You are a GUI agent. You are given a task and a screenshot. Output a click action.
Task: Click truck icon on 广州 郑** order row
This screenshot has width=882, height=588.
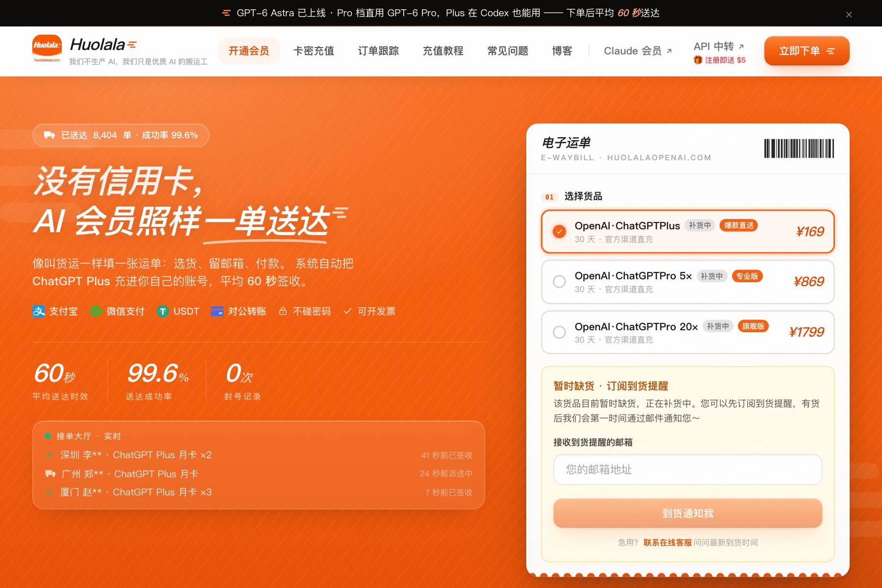pyautogui.click(x=50, y=473)
